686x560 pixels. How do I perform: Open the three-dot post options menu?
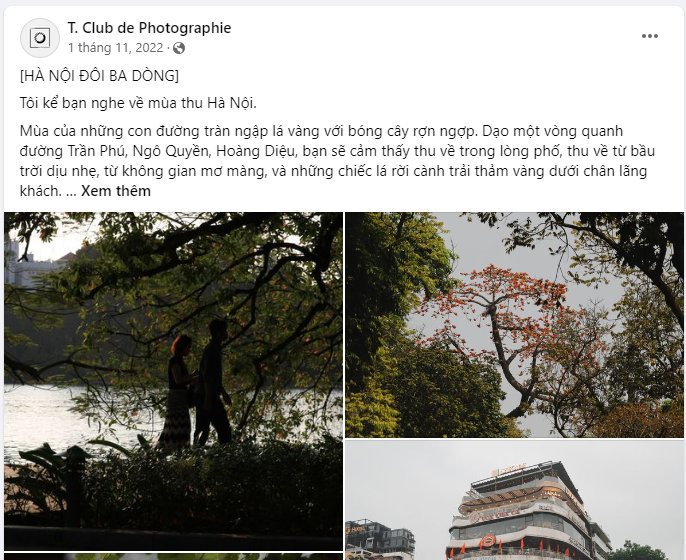click(650, 36)
